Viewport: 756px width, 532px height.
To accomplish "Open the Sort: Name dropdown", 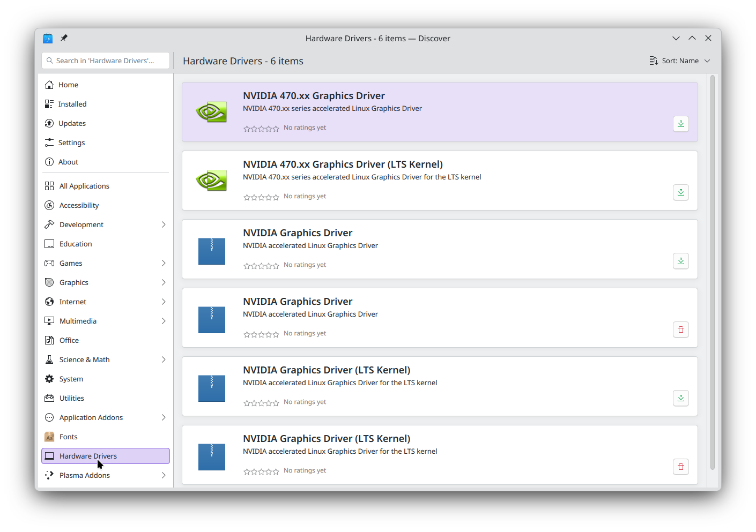I will pyautogui.click(x=680, y=61).
